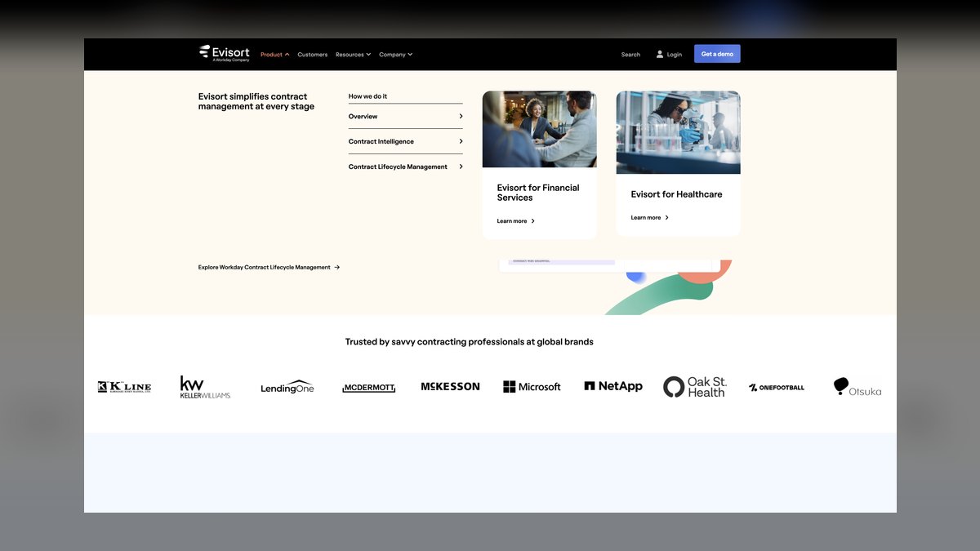This screenshot has height=551, width=980.
Task: Open Contract Intelligence menu item
Action: (x=405, y=142)
